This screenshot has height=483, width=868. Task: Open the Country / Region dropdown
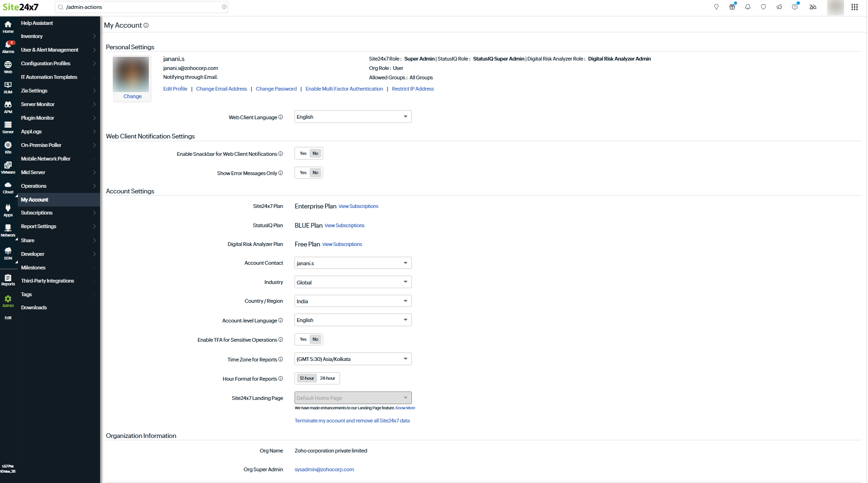coord(353,301)
